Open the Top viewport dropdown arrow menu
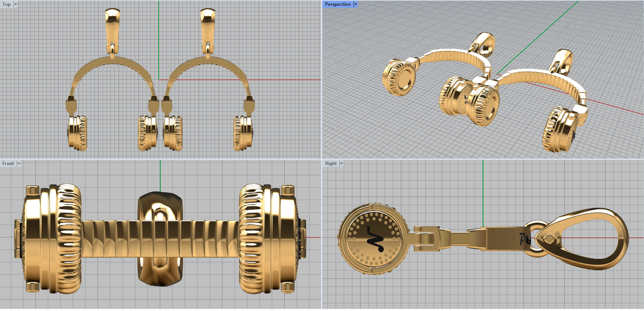 pos(16,4)
